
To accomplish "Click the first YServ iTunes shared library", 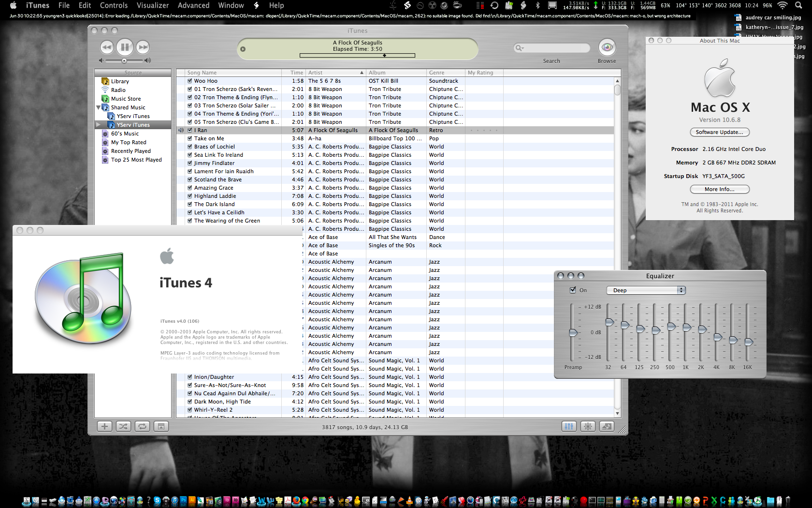I will [133, 116].
